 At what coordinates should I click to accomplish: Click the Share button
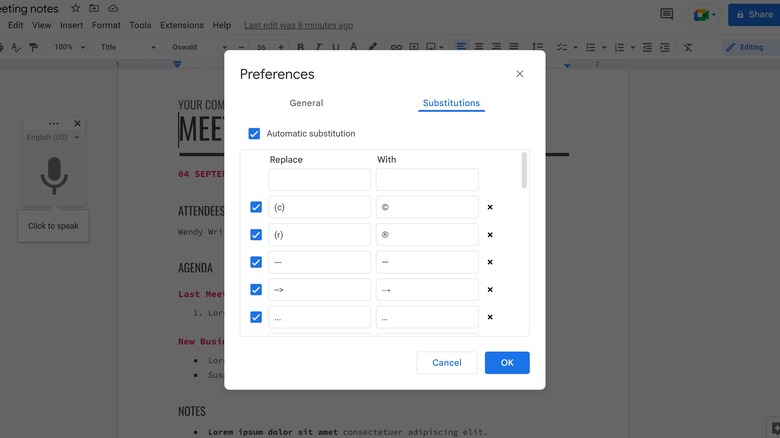coord(754,14)
